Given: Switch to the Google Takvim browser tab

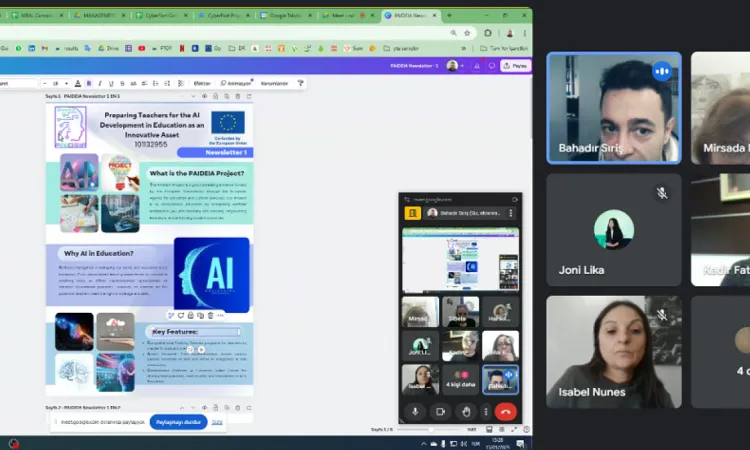Looking at the screenshot, I should [x=278, y=16].
